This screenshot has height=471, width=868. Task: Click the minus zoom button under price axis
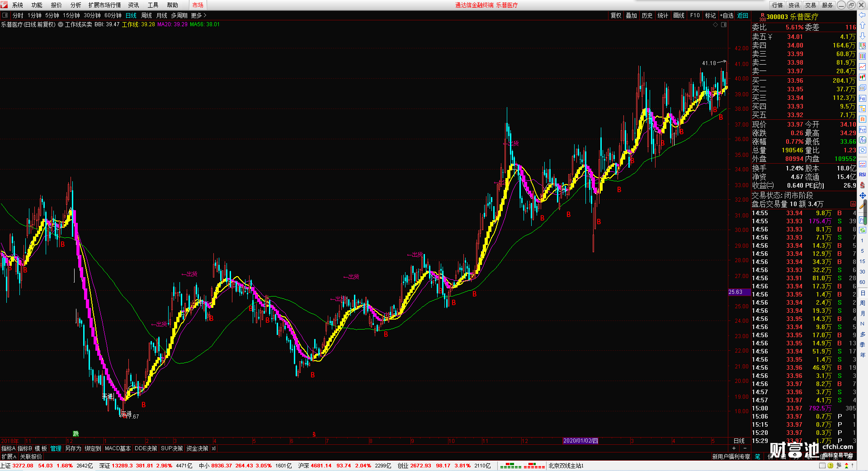coord(745,448)
